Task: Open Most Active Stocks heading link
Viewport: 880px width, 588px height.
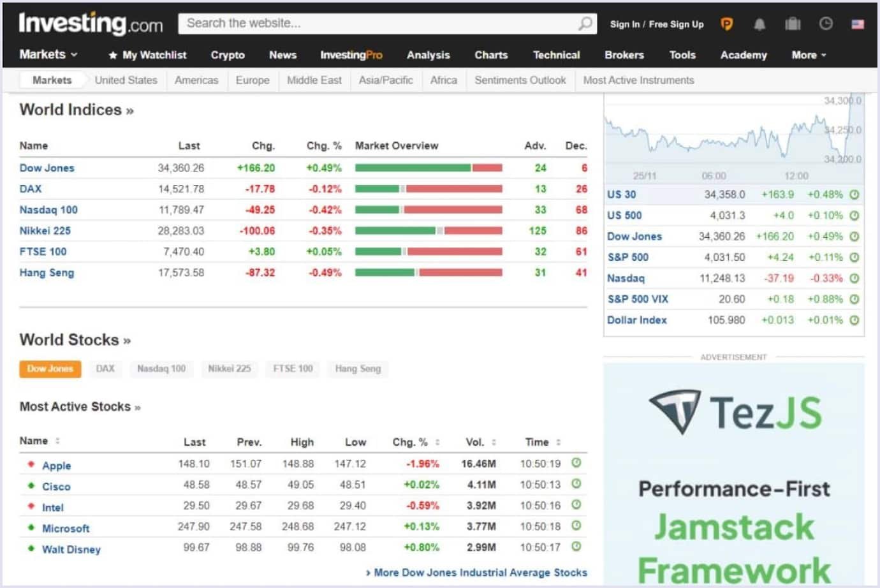Action: point(80,407)
